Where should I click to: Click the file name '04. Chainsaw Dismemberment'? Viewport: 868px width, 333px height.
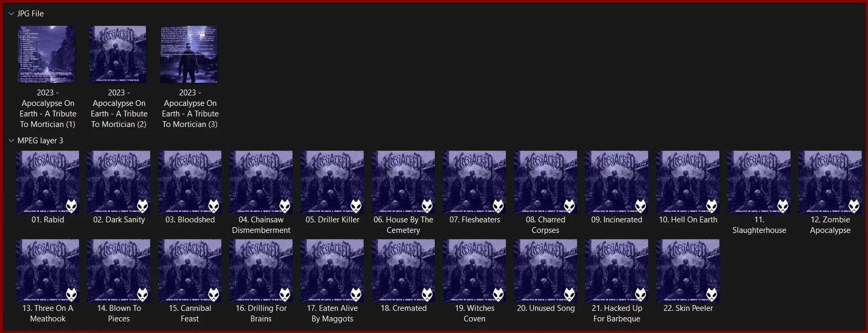(x=261, y=225)
